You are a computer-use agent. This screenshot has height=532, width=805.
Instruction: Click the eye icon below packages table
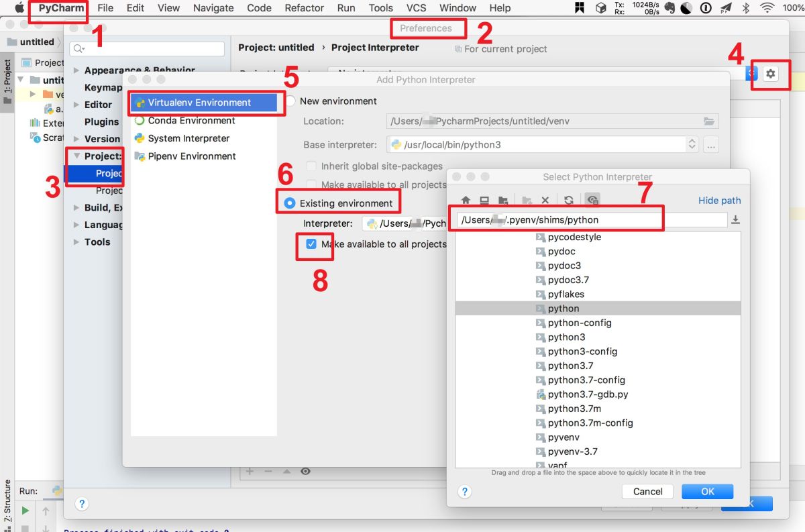point(305,472)
